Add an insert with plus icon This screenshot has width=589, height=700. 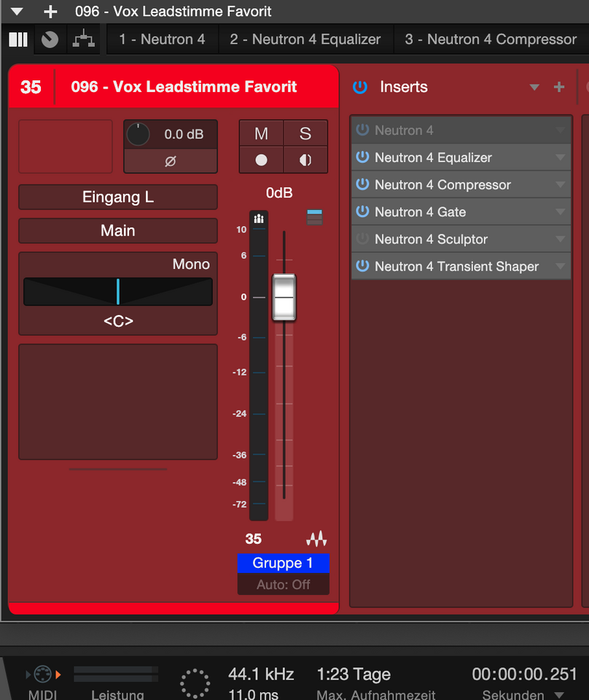pyautogui.click(x=559, y=87)
